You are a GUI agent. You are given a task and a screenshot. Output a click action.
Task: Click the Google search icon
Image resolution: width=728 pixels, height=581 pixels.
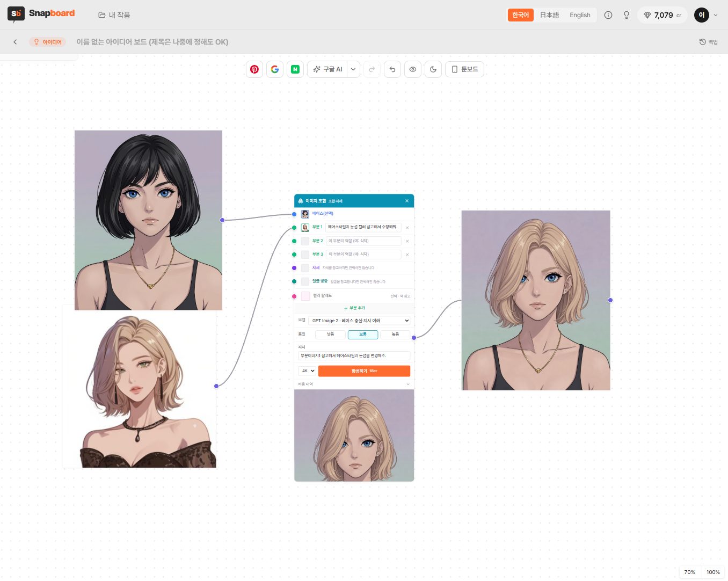[x=275, y=69]
